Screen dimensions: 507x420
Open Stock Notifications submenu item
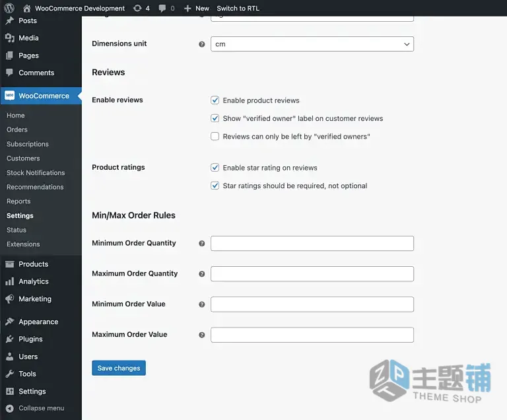[x=36, y=172]
